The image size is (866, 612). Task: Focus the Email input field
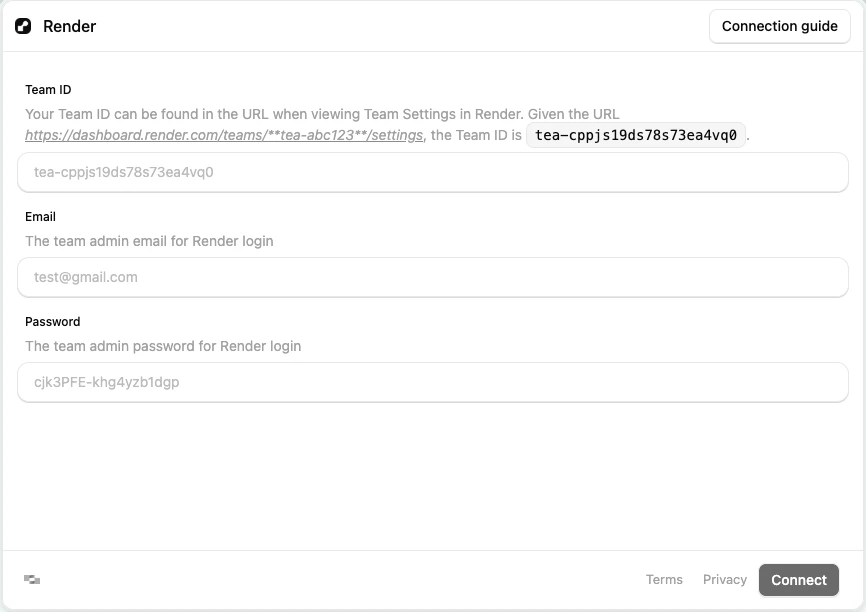tap(432, 277)
